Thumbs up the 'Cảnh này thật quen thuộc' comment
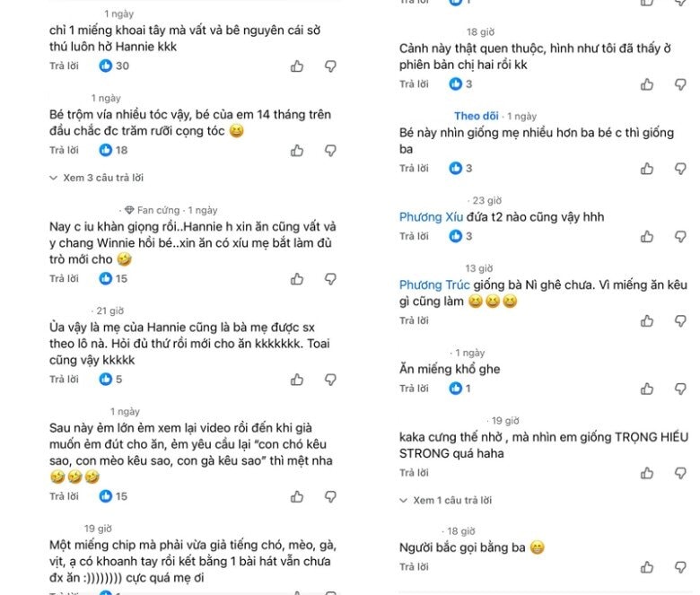700x595 pixels. pos(647,84)
